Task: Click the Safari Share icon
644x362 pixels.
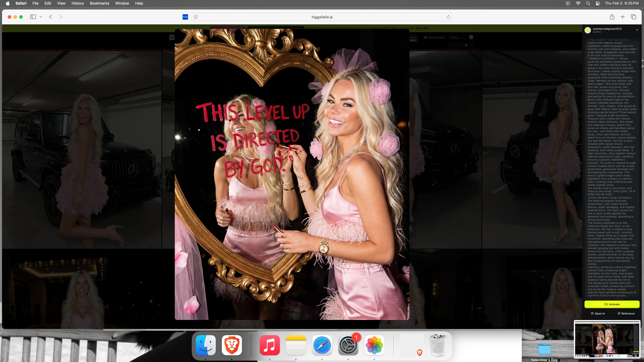Action: pyautogui.click(x=612, y=17)
